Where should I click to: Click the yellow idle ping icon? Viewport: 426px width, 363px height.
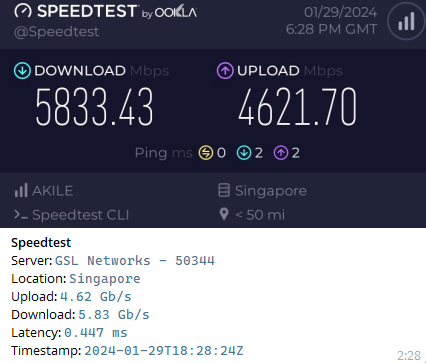[206, 153]
